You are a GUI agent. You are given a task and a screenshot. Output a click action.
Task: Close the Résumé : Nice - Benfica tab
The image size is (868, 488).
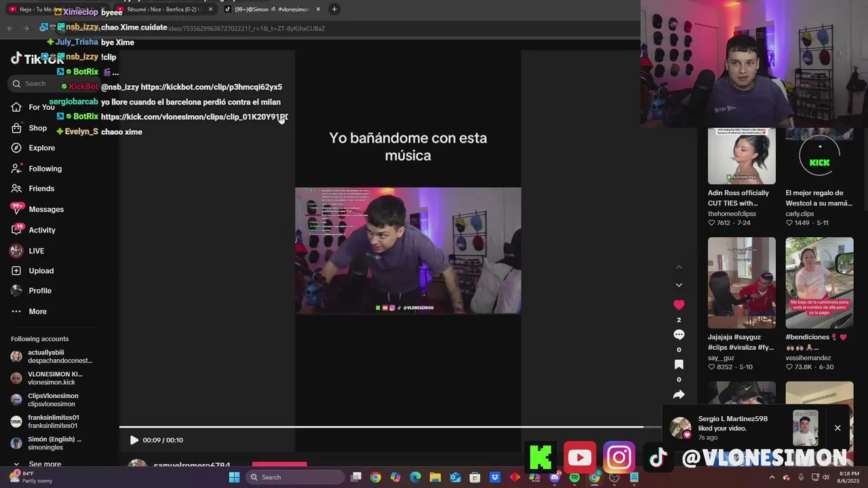tap(211, 9)
